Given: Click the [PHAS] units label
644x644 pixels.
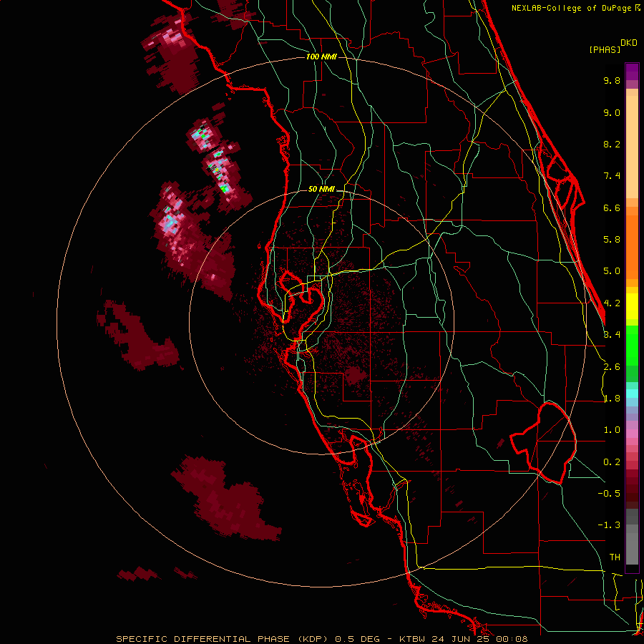Looking at the screenshot, I should point(605,49).
